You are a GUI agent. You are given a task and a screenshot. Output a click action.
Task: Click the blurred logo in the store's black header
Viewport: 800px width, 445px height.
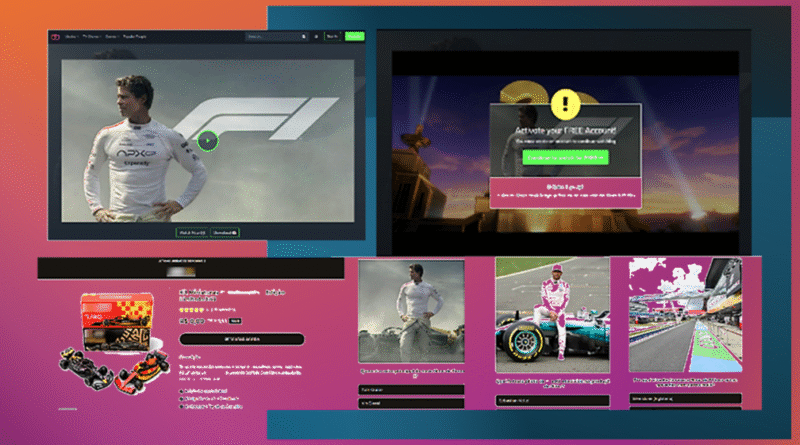[x=181, y=271]
